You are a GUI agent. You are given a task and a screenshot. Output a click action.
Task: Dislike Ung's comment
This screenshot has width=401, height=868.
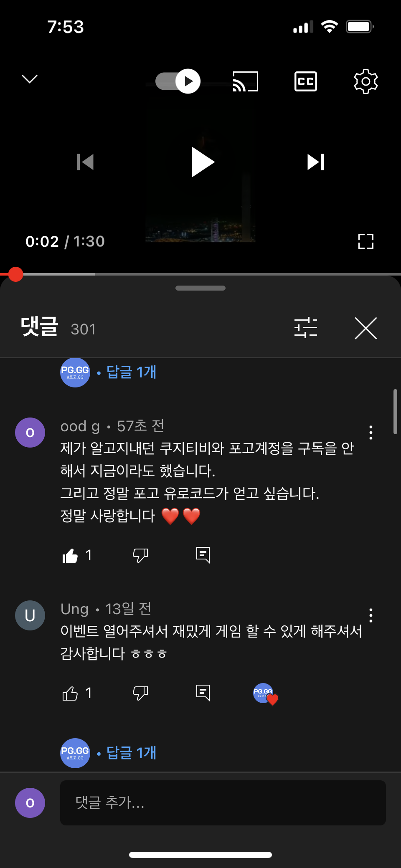[x=140, y=693]
